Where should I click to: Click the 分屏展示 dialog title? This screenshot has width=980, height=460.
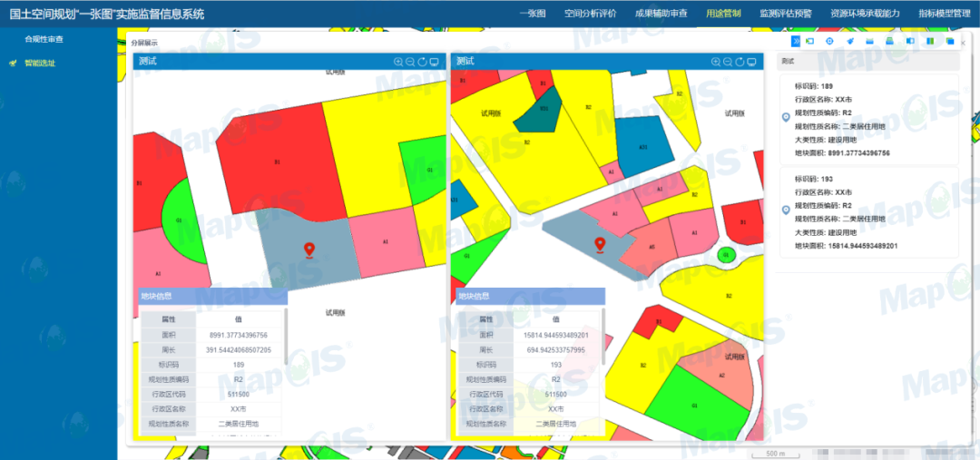(x=143, y=44)
